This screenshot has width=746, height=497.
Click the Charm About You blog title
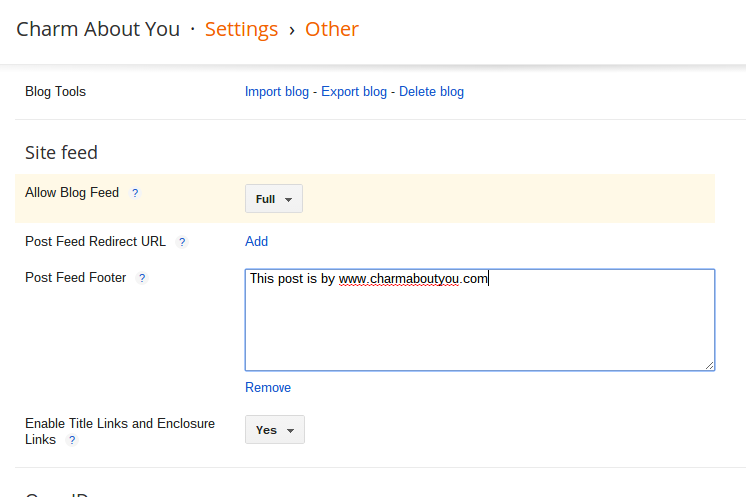click(98, 29)
